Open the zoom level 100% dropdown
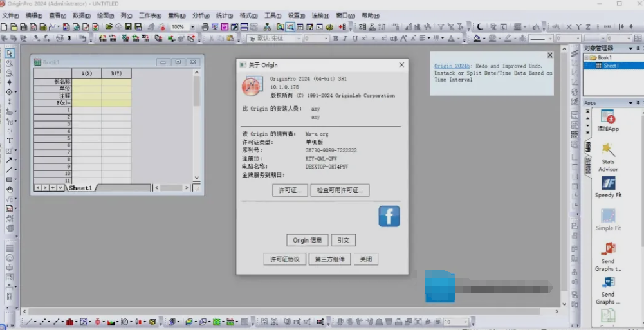 [x=192, y=27]
